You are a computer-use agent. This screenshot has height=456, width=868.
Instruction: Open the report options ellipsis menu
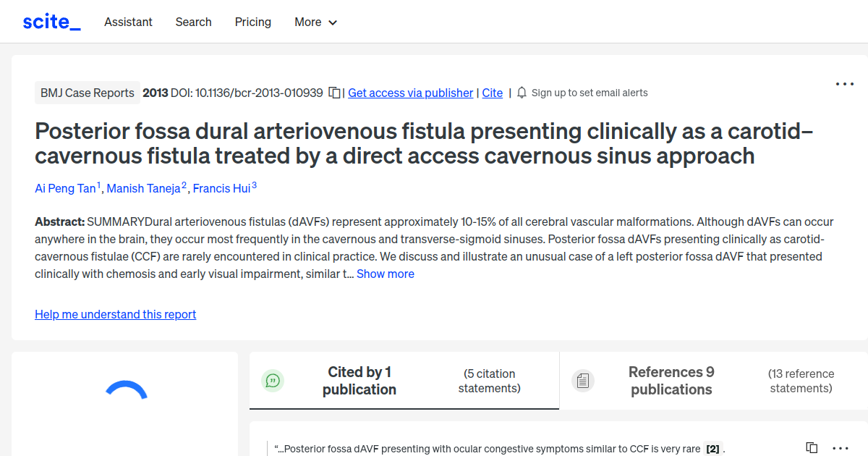click(x=844, y=84)
